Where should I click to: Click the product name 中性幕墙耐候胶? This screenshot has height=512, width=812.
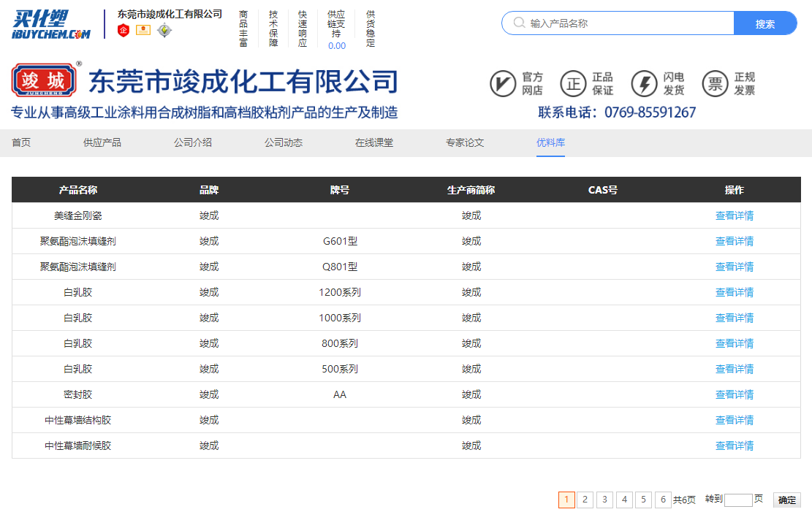coord(78,446)
